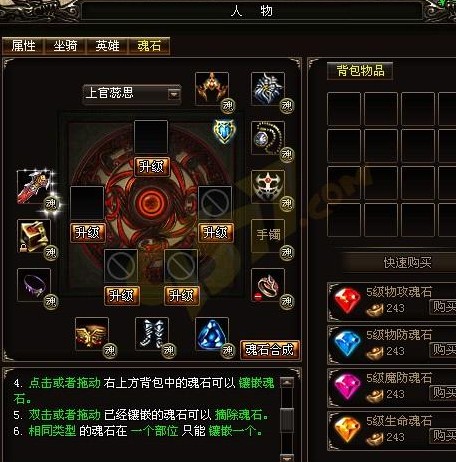
Task: Click the instructions panel scrollbar up arrow
Action: coord(287,382)
